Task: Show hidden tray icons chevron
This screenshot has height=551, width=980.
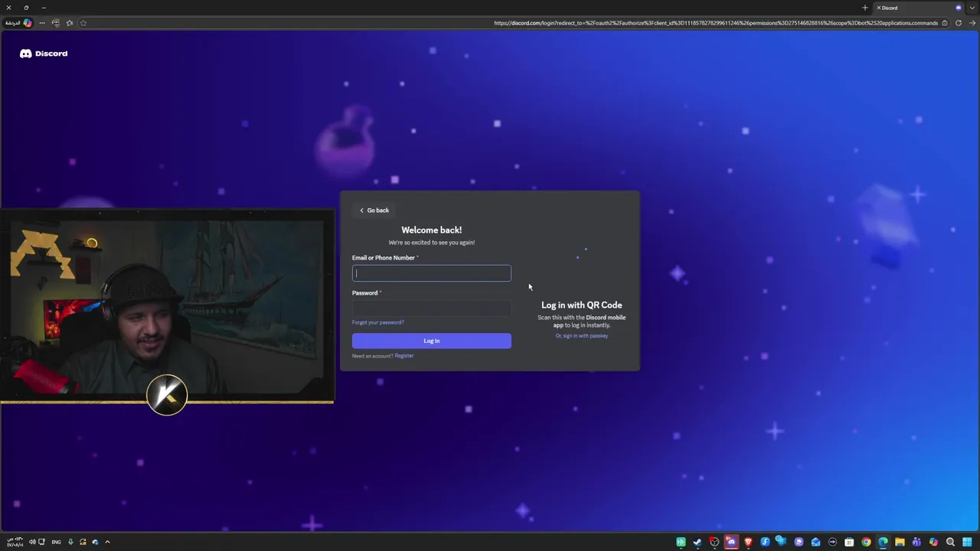Action: point(107,542)
